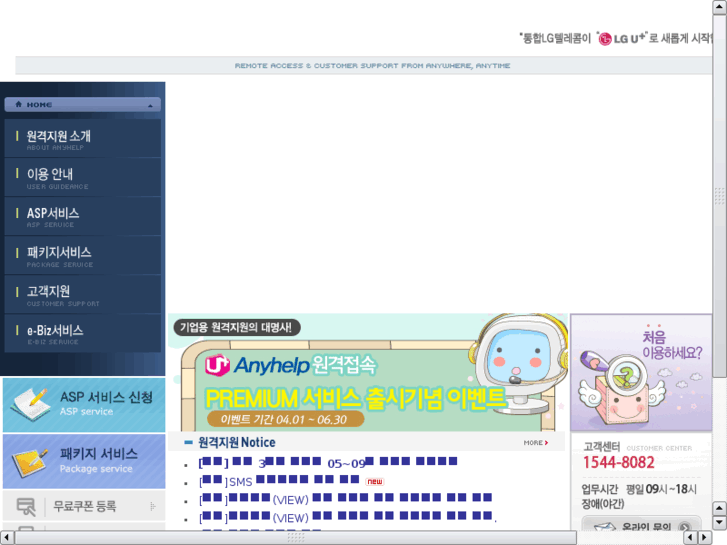Click the astronaut mascot in banner
The height and width of the screenshot is (545, 727).
point(520,365)
